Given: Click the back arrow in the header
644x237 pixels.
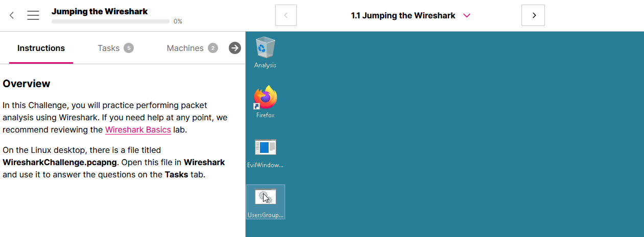Looking at the screenshot, I should pos(12,15).
